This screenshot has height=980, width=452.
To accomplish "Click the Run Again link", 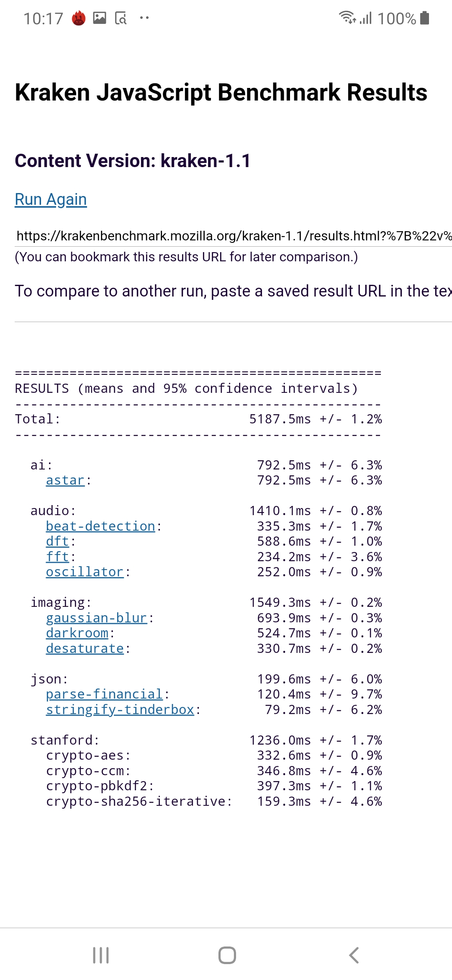I will tap(51, 199).
